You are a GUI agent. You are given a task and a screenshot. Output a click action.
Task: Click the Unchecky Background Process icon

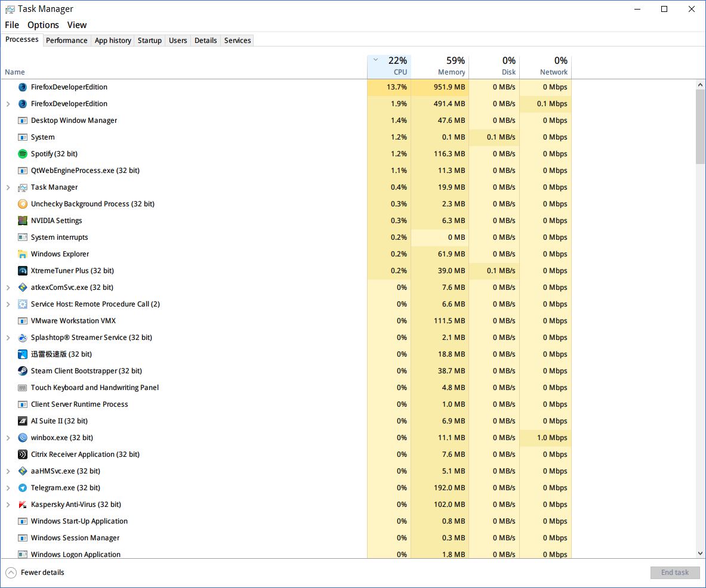23,204
